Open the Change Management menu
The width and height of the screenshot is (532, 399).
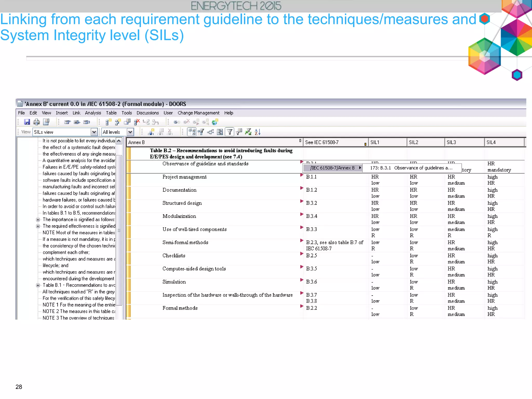[x=198, y=113]
